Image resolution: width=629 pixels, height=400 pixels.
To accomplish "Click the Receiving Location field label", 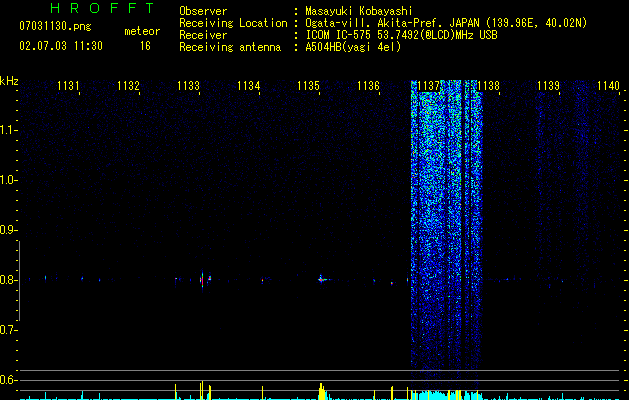I will pyautogui.click(x=233, y=23).
